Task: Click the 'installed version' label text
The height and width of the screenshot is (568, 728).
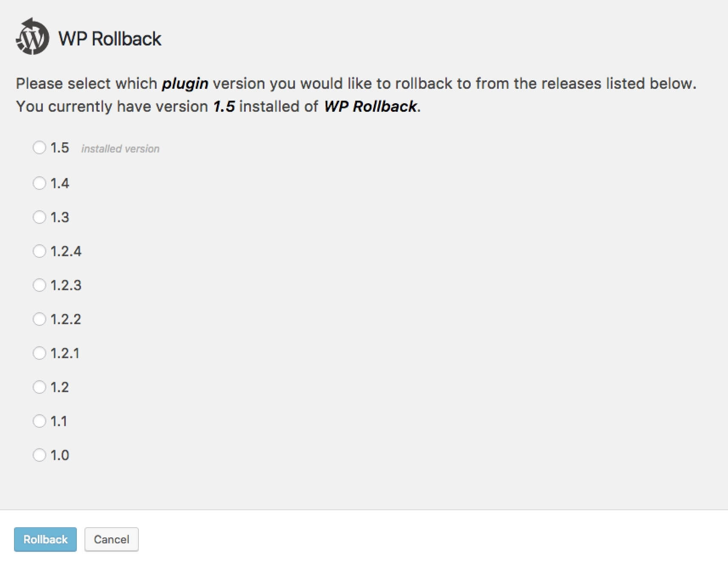Action: 121,149
